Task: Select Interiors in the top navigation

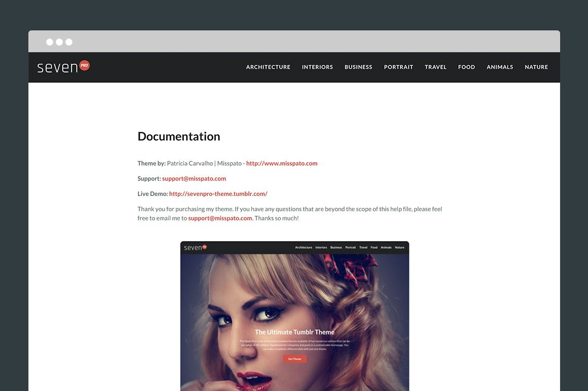Action: pyautogui.click(x=317, y=66)
